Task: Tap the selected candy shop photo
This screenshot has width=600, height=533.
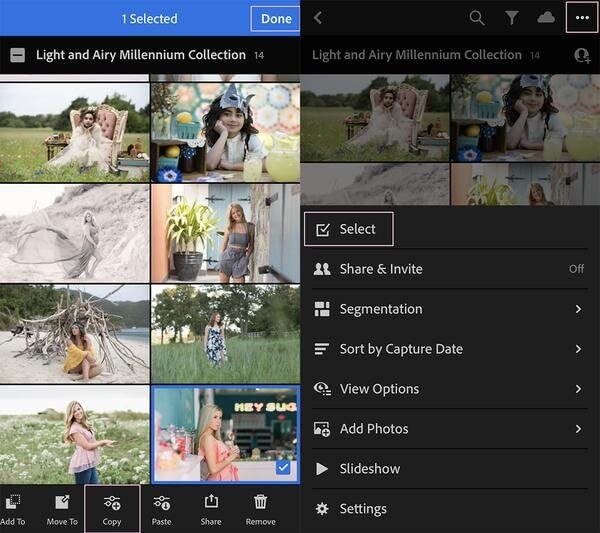Action: click(x=225, y=435)
